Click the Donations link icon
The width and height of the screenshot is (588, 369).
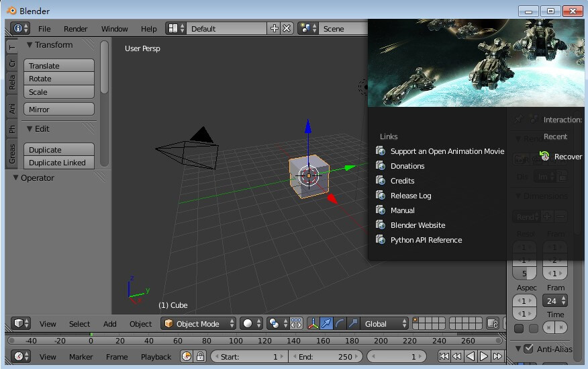[381, 166]
